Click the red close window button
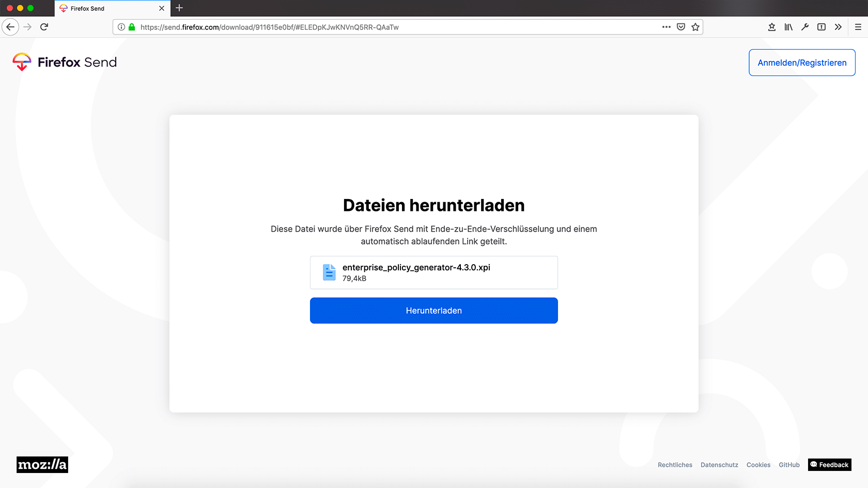 pyautogui.click(x=9, y=8)
